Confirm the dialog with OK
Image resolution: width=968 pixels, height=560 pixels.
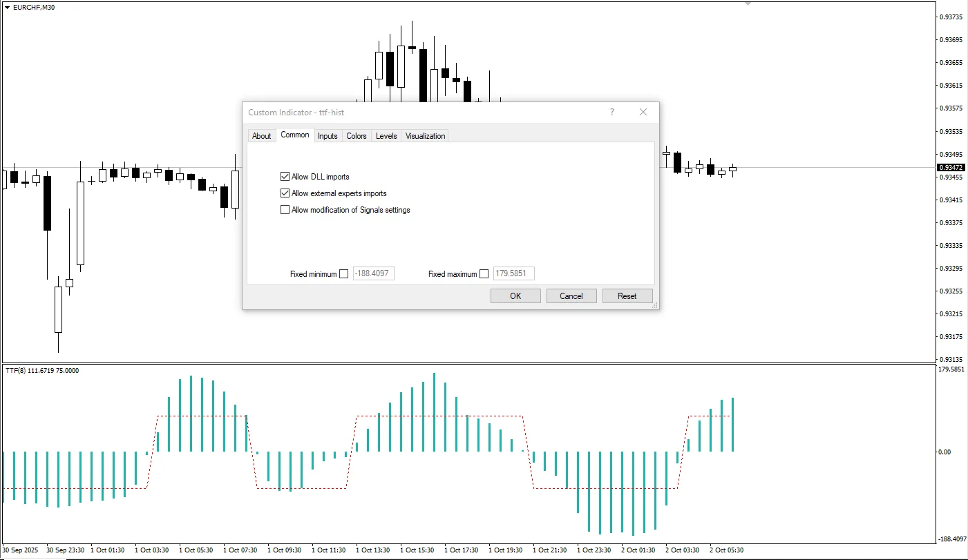[515, 296]
